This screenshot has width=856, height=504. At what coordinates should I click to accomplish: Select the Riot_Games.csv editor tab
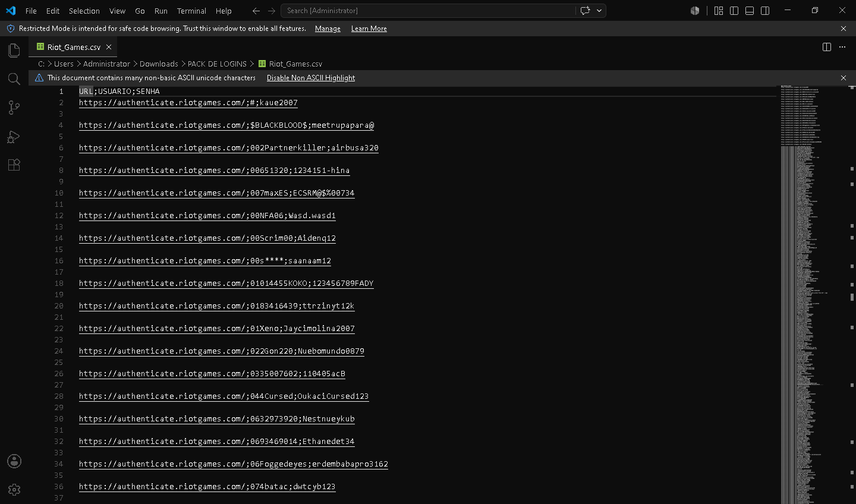pyautogui.click(x=73, y=47)
